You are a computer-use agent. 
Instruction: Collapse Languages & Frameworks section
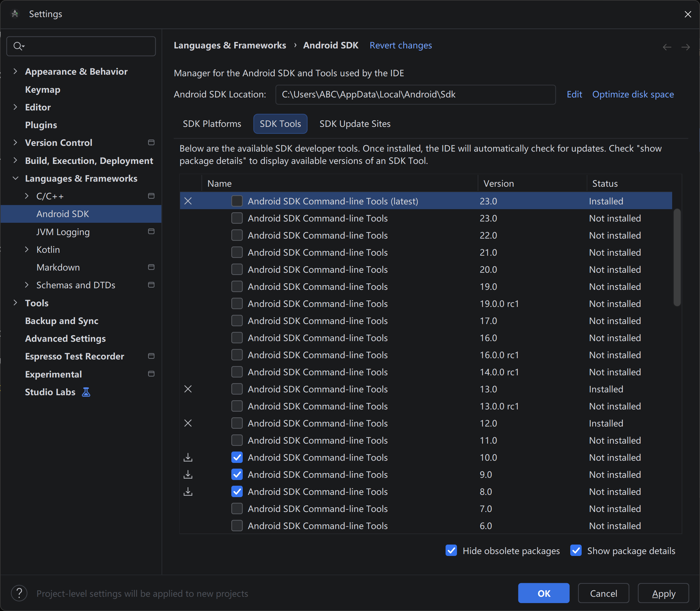click(15, 178)
